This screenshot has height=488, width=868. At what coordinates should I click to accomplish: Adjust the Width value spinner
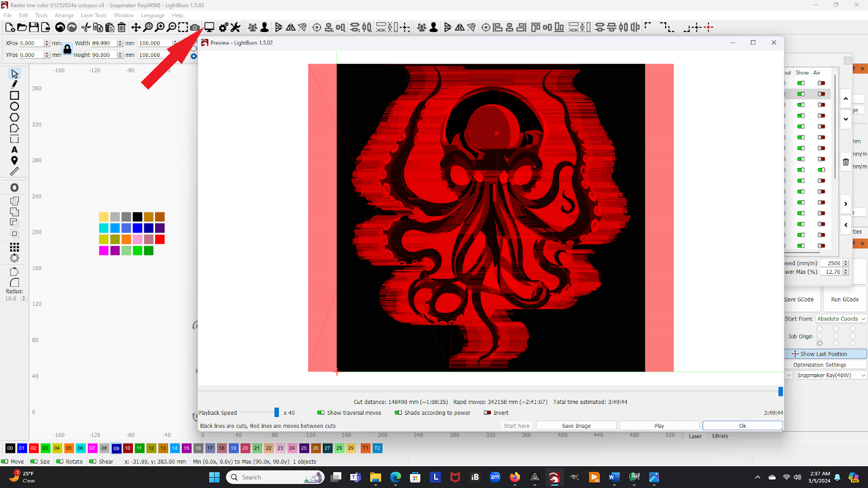tap(120, 43)
